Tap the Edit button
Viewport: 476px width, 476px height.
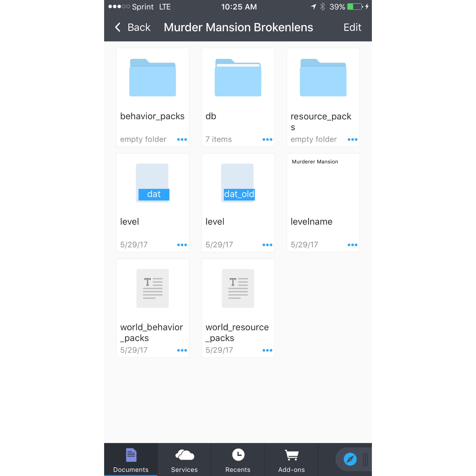(x=352, y=27)
